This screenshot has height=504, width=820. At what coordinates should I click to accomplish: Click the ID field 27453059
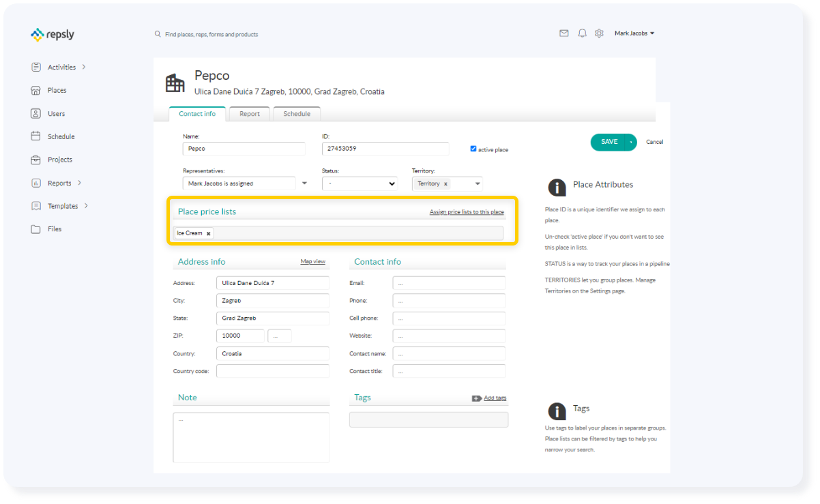point(385,149)
